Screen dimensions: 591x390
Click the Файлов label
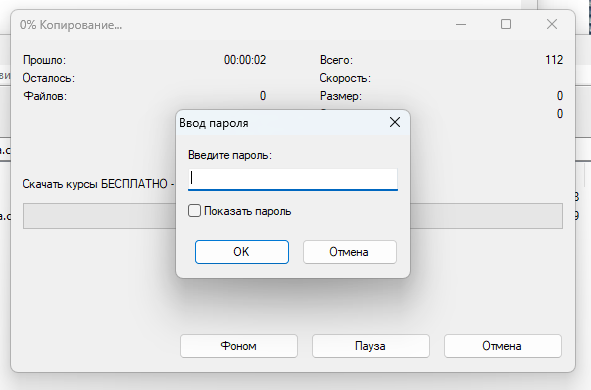coord(45,96)
